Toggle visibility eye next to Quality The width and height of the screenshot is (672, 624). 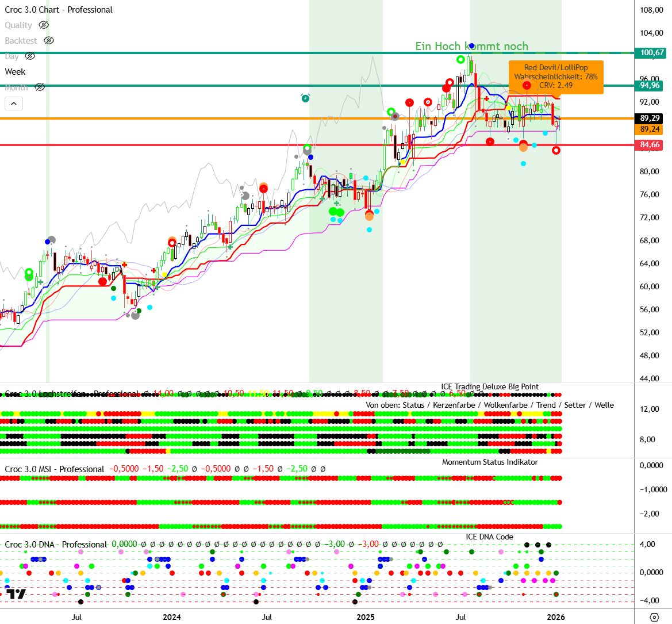pyautogui.click(x=44, y=25)
